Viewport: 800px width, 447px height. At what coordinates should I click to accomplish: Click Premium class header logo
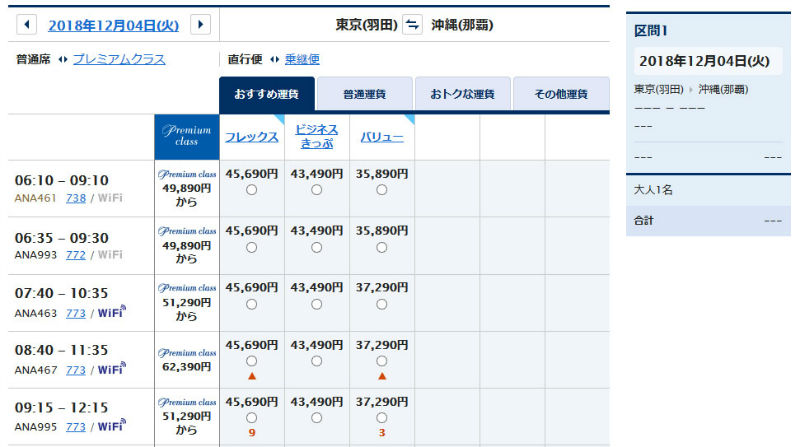coord(186,137)
